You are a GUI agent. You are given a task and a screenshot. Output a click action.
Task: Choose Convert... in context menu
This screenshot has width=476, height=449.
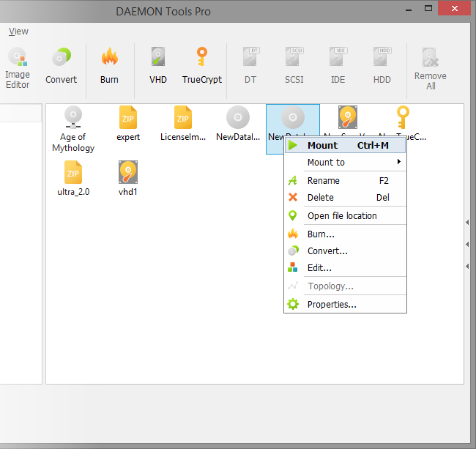[x=345, y=251]
